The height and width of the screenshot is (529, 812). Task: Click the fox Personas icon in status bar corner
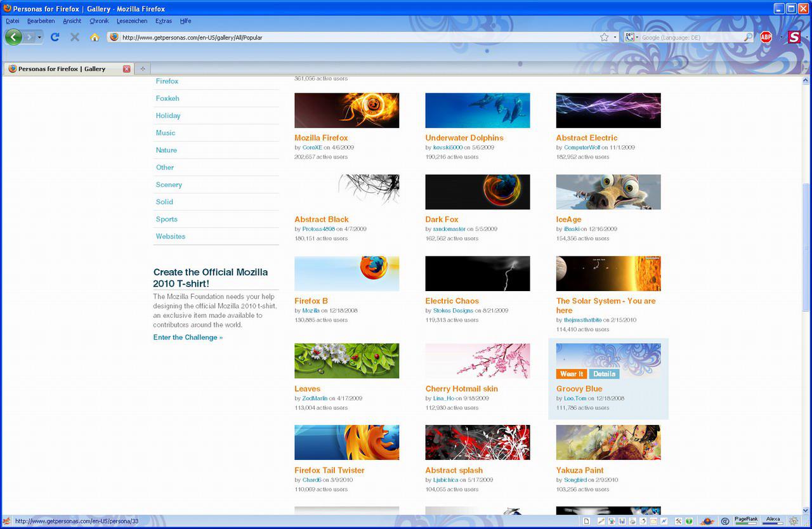(6, 521)
